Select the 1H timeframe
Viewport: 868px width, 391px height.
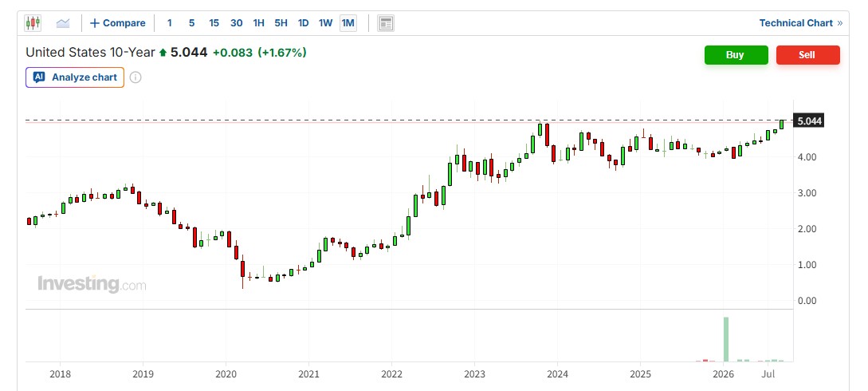[258, 23]
